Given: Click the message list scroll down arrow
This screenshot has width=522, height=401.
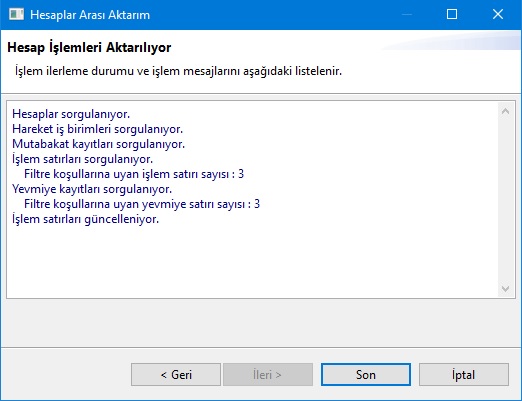Looking at the screenshot, I should (505, 288).
